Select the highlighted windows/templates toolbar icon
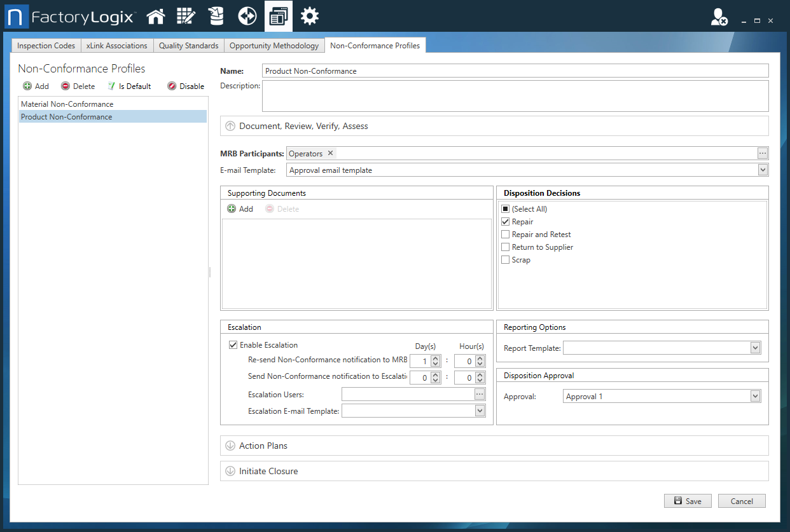790x532 pixels. coord(278,16)
